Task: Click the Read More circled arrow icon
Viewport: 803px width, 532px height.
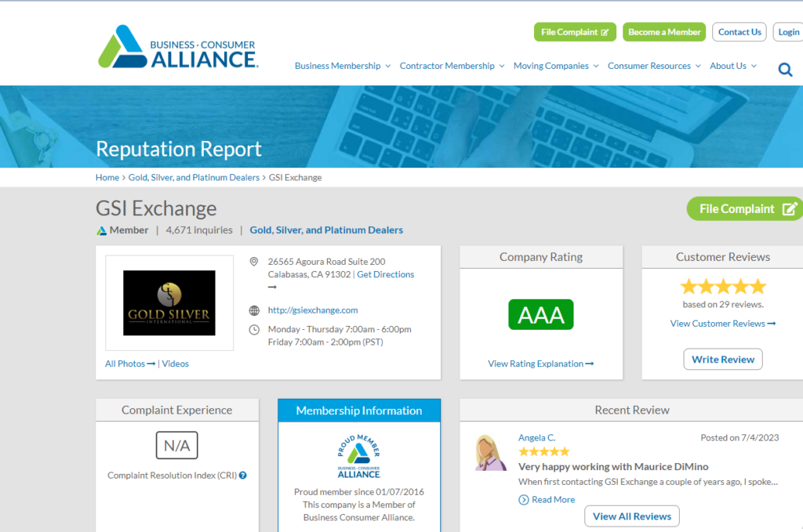Action: 523,500
